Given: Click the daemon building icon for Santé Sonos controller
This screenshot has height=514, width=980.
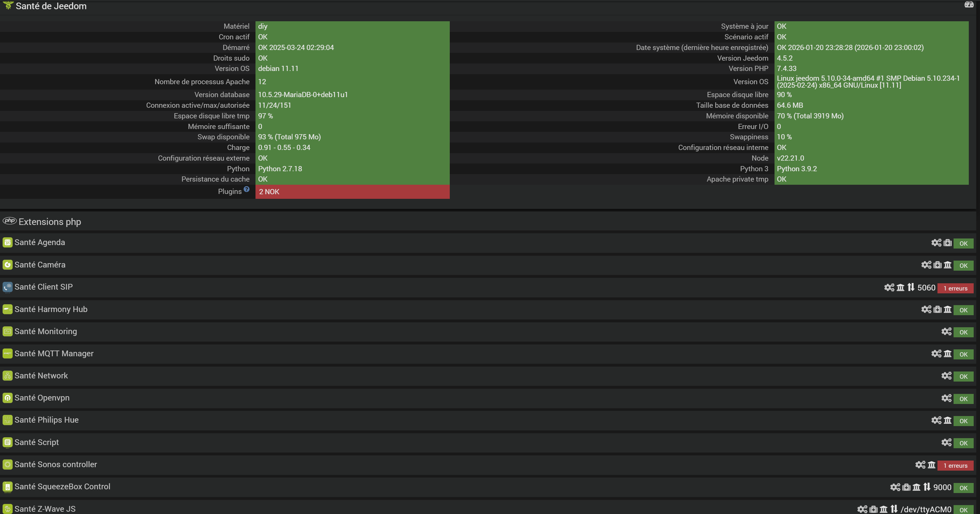Looking at the screenshot, I should click(931, 465).
